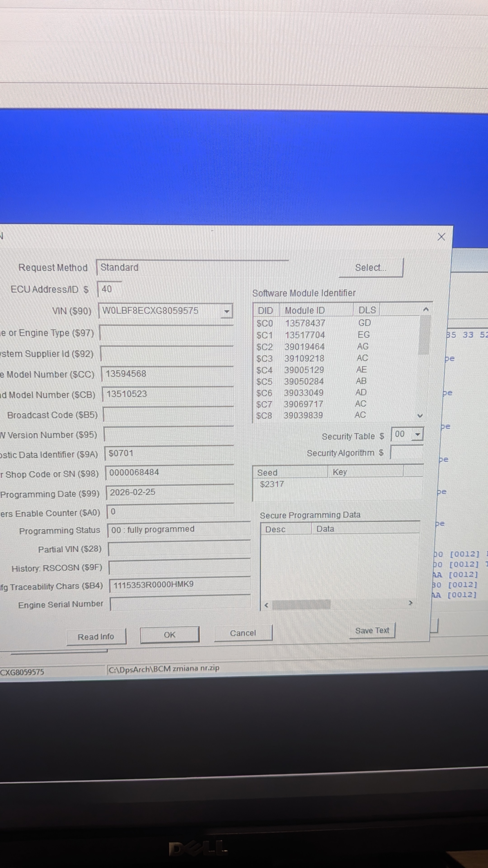Open the VIN ($90) dropdown arrow
This screenshot has width=488, height=868.
tap(227, 311)
